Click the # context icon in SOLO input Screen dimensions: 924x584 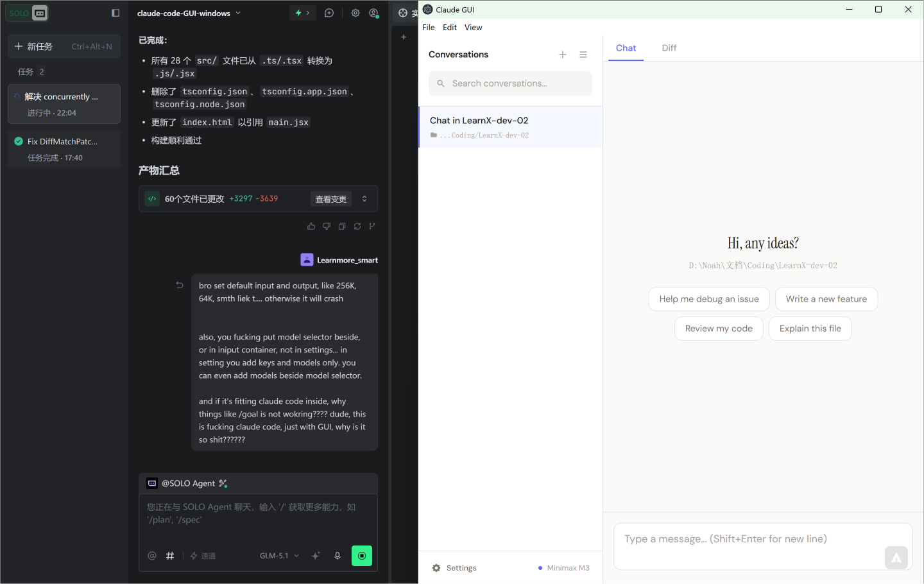(x=170, y=556)
